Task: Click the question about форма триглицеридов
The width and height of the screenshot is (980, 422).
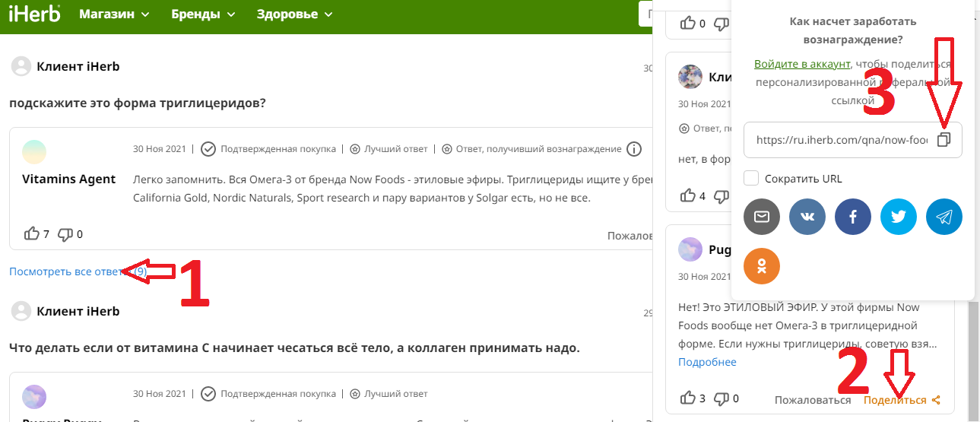Action: point(138,103)
